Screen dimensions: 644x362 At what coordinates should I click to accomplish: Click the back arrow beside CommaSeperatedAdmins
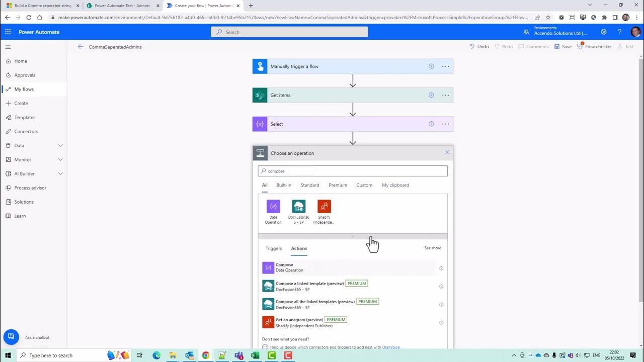click(x=80, y=47)
